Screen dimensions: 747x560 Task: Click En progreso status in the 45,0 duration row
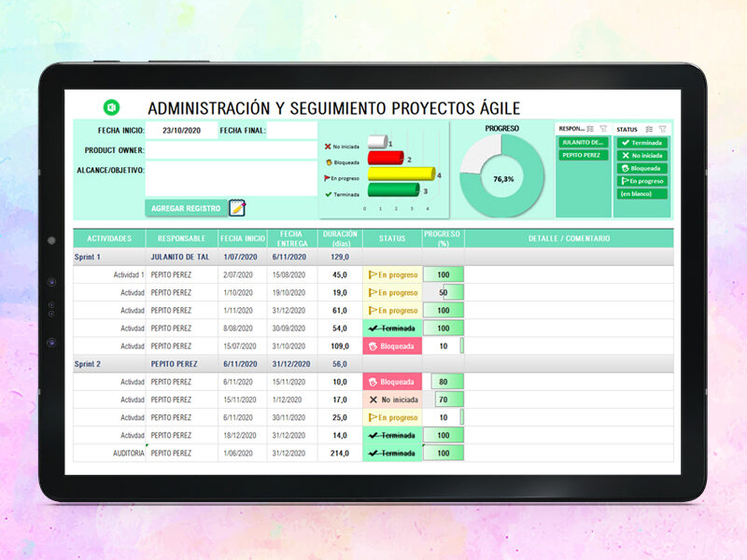pyautogui.click(x=392, y=274)
